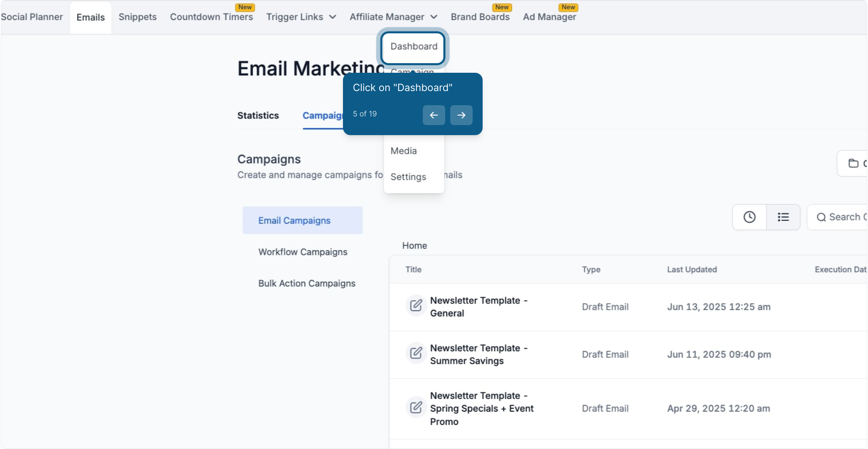This screenshot has height=449, width=868.
Task: Click date Apr 29, 2025 12:20 am
Action: [x=719, y=409]
